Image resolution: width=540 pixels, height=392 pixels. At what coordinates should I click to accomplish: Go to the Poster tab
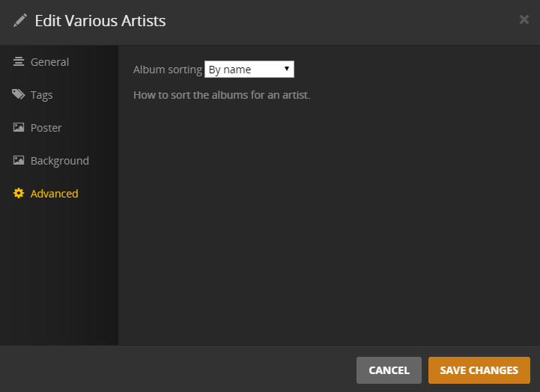pos(46,128)
